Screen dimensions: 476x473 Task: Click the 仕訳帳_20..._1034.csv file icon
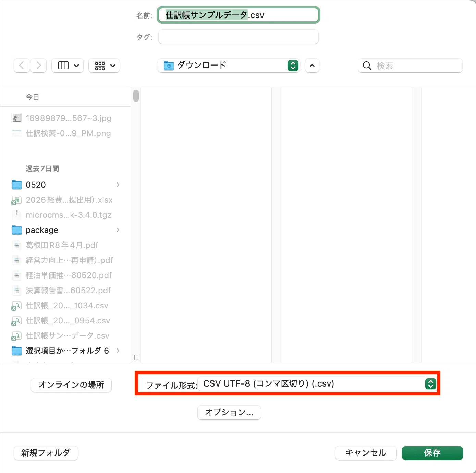16,306
